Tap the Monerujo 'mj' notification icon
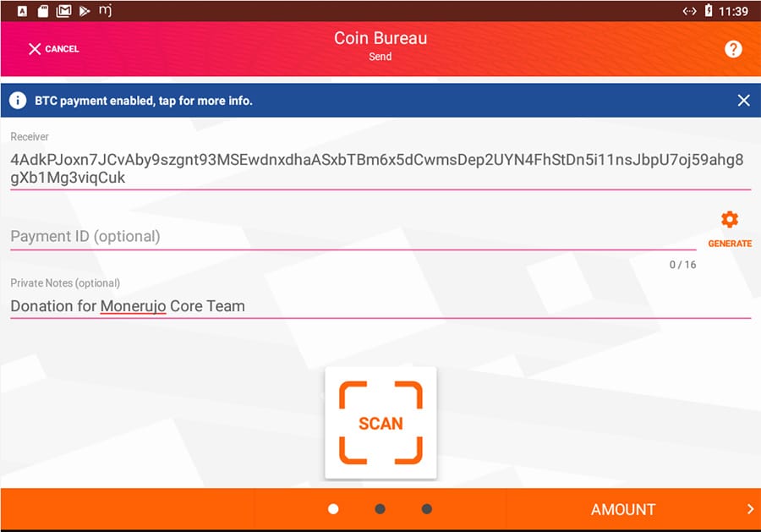Image resolution: width=761 pixels, height=532 pixels. [106, 11]
